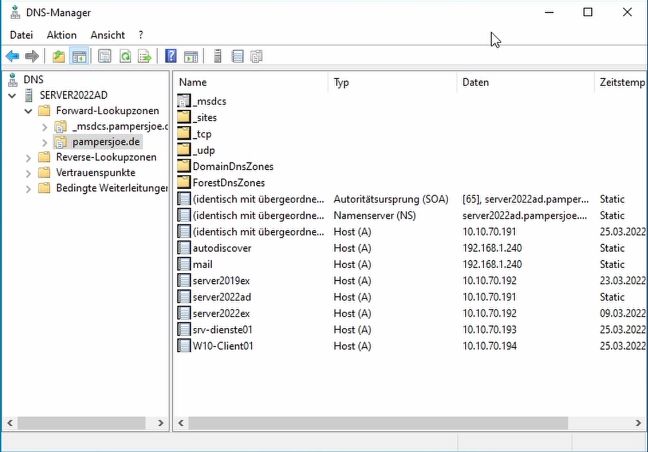Click the mail record icon
This screenshot has height=452, width=648.
tap(184, 264)
